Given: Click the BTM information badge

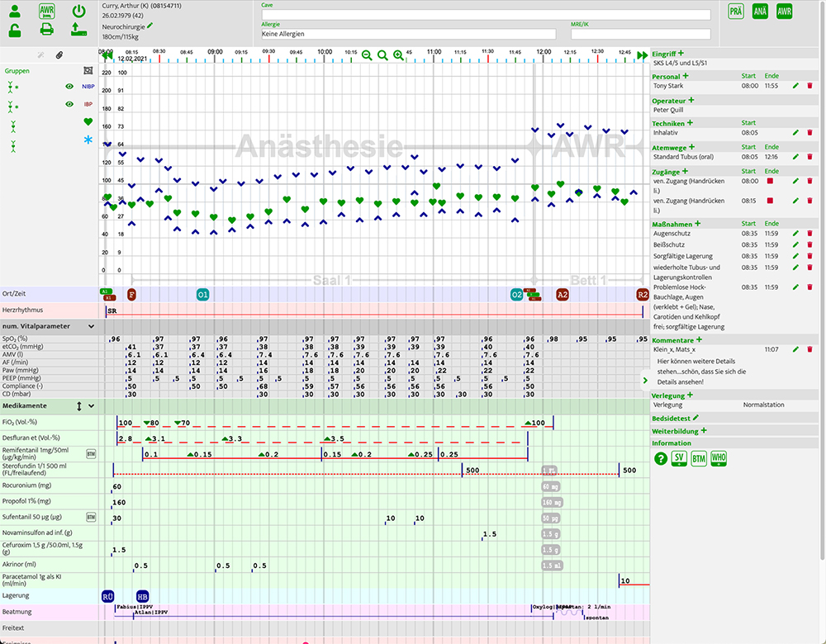Looking at the screenshot, I should click(x=699, y=459).
